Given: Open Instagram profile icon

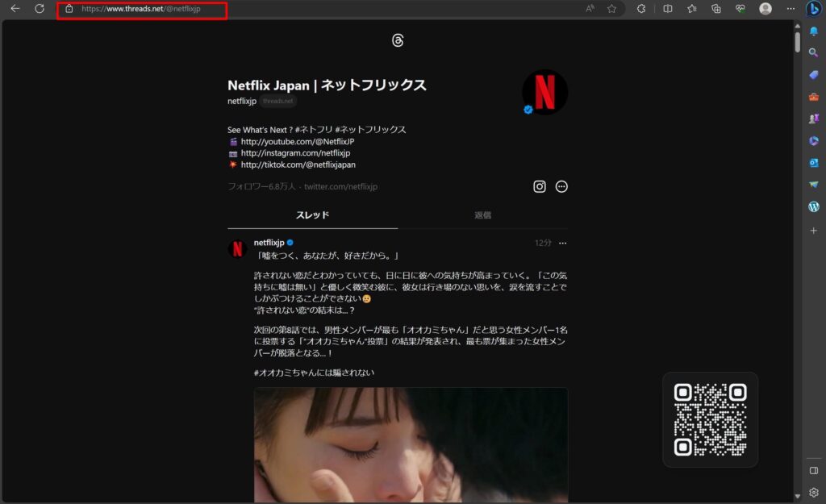Looking at the screenshot, I should (540, 186).
